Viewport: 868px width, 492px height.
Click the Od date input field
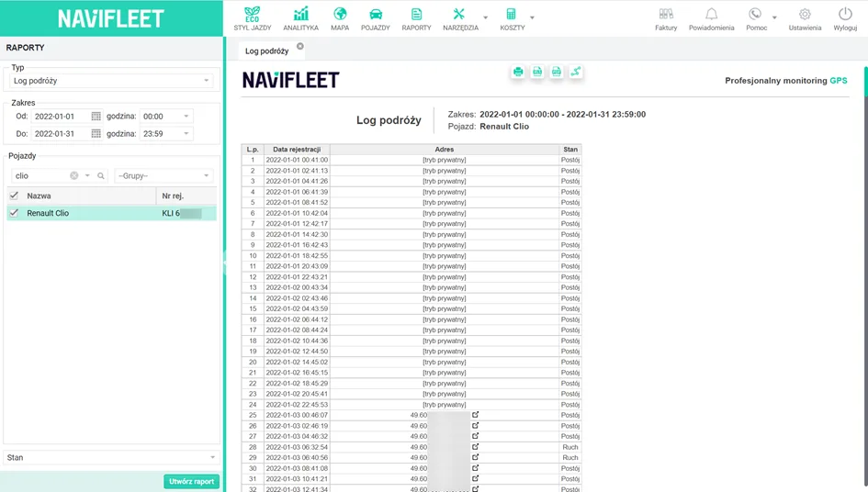pyautogui.click(x=61, y=117)
